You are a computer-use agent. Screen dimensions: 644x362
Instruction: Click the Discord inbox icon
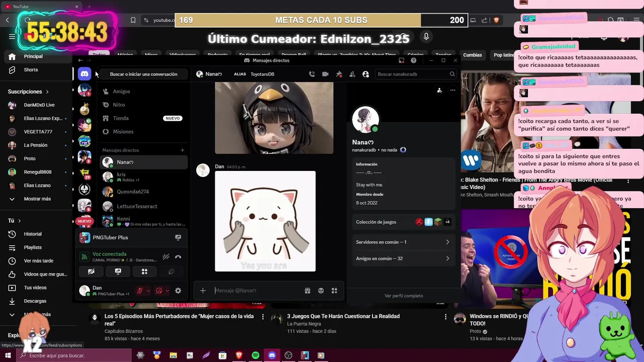tap(401, 60)
